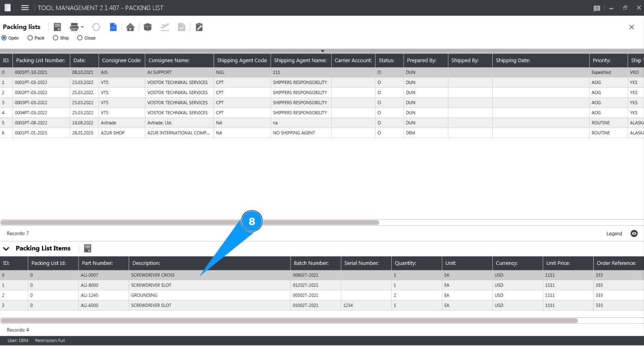The image size is (644, 346).
Task: Collapse the Packing List Items section
Action: 6,248
